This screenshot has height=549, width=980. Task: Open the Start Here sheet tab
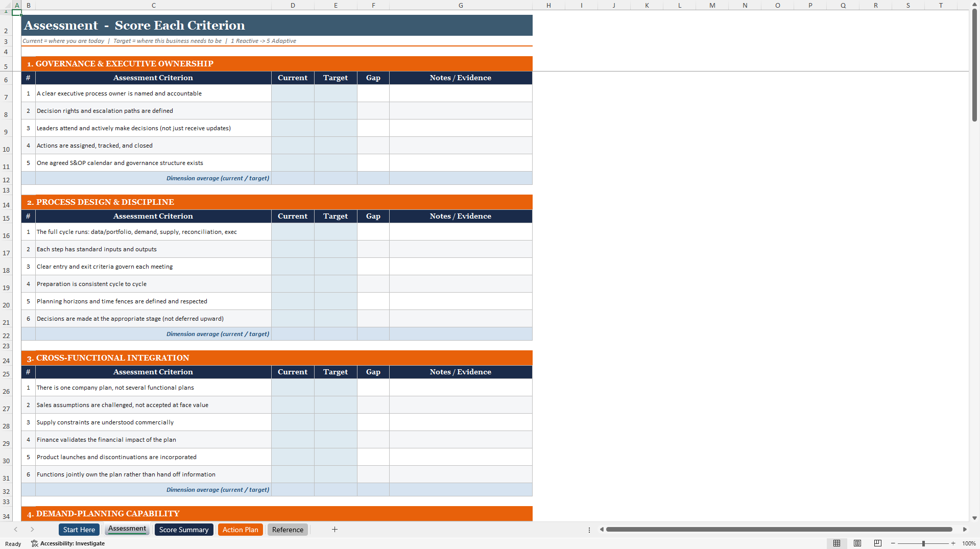pos(79,530)
